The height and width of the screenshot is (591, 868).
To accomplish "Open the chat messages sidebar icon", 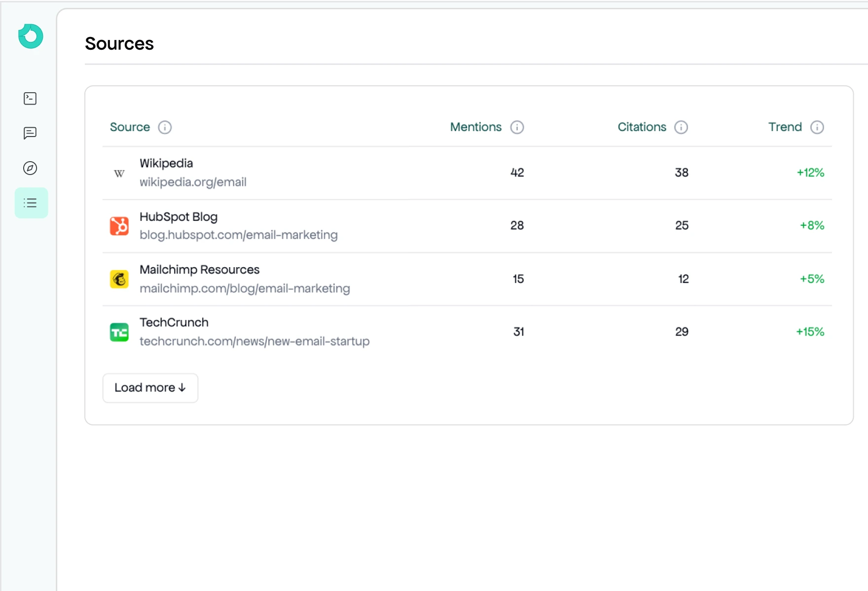I will pos(30,133).
